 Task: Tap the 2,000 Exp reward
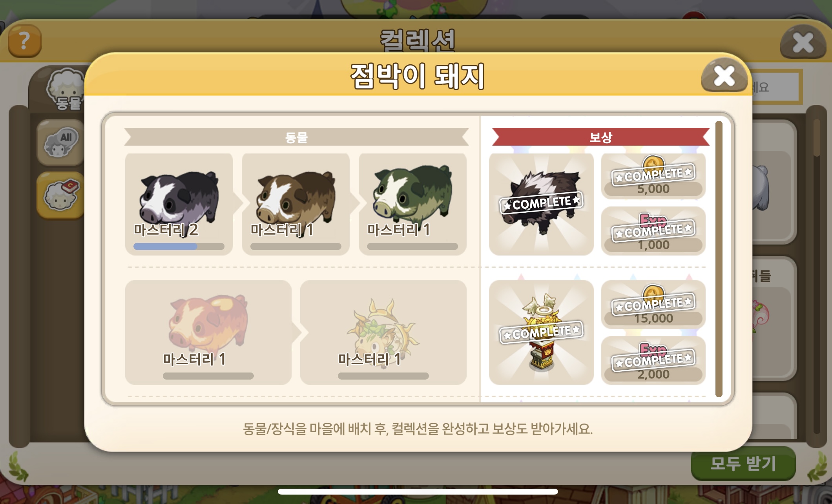(653, 360)
